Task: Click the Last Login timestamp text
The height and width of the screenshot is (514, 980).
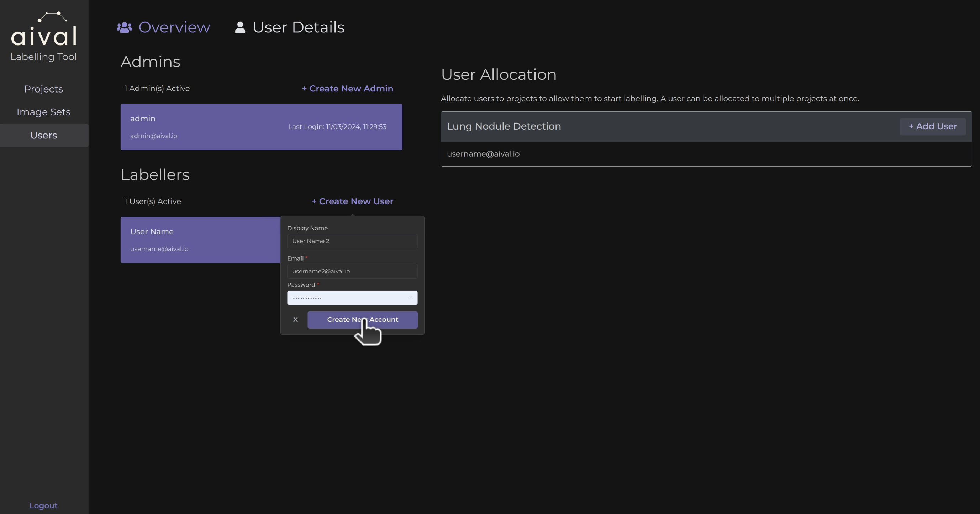Action: 337,127
